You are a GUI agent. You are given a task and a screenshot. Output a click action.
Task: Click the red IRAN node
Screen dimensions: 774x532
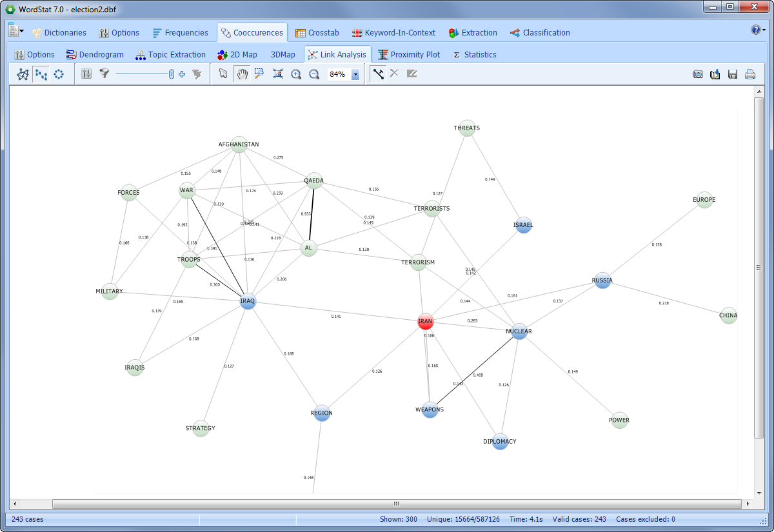tap(424, 320)
